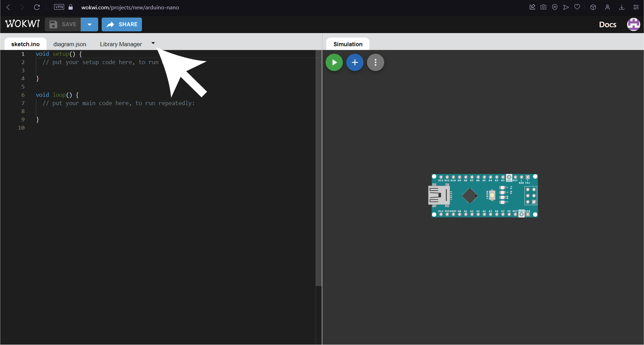This screenshot has width=644, height=345.
Task: Select the Simulation tab
Action: (x=348, y=44)
